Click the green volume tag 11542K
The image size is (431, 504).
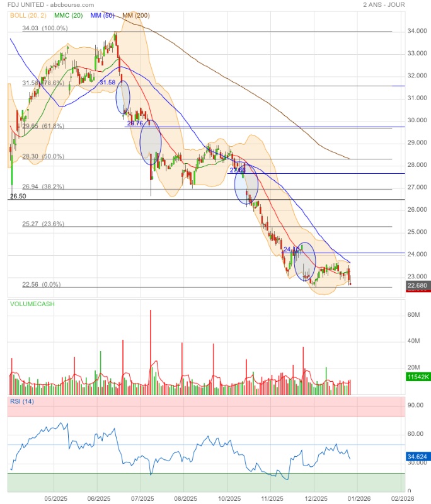click(418, 377)
